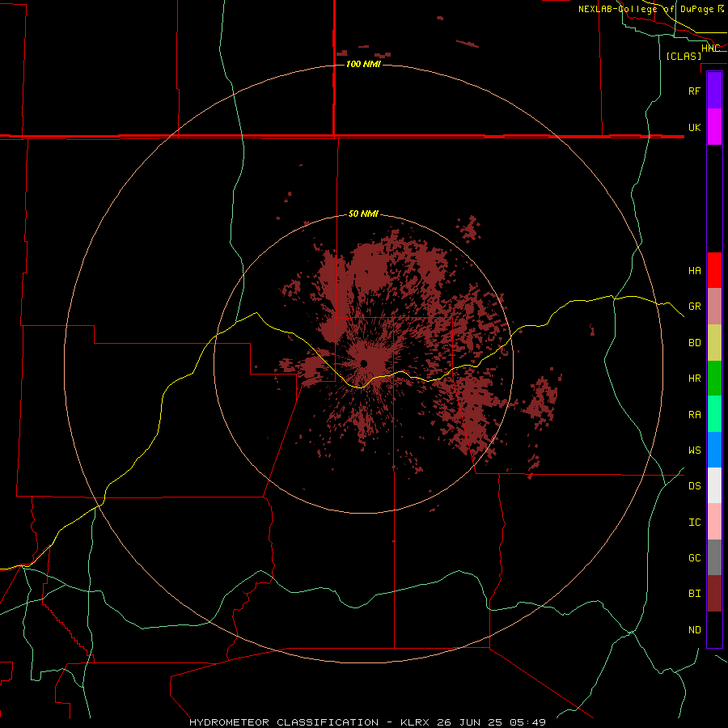Click the HA legend label
The image size is (728, 728).
pyautogui.click(x=695, y=270)
